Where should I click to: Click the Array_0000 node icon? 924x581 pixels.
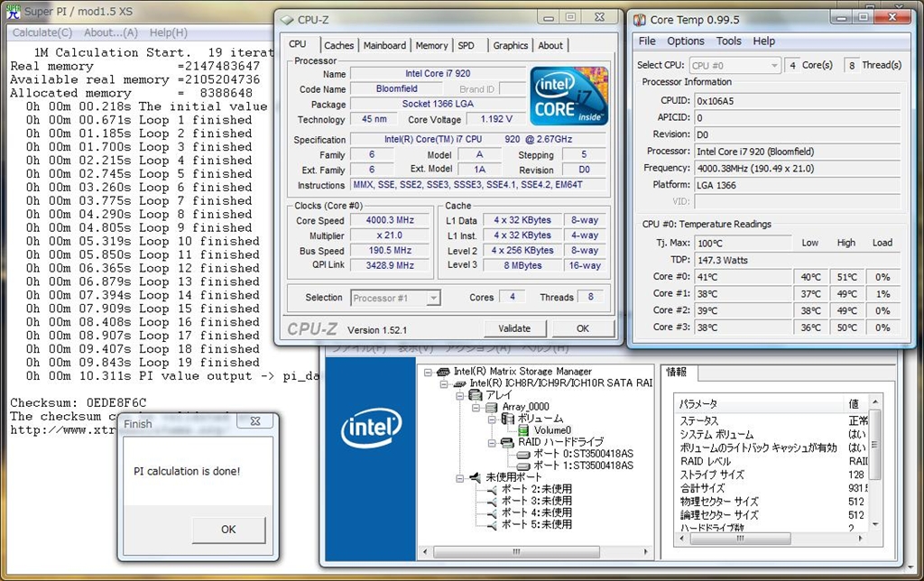coord(492,407)
